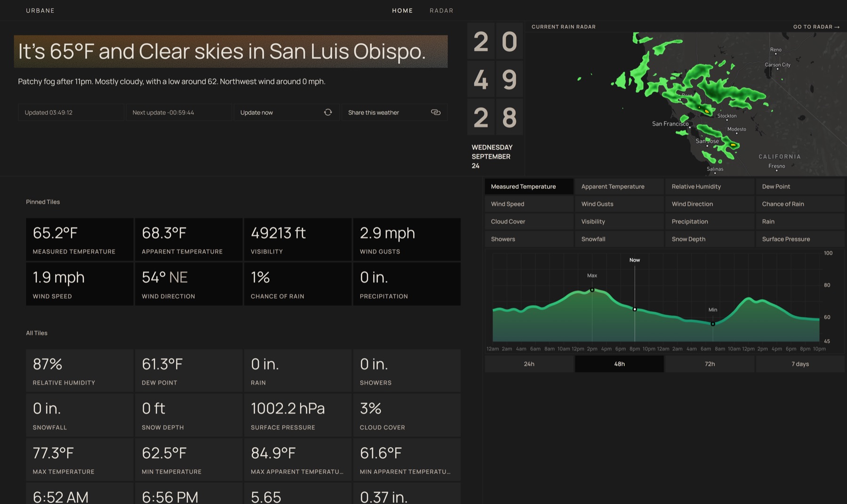Select the Snowfall chart metric

pos(619,239)
